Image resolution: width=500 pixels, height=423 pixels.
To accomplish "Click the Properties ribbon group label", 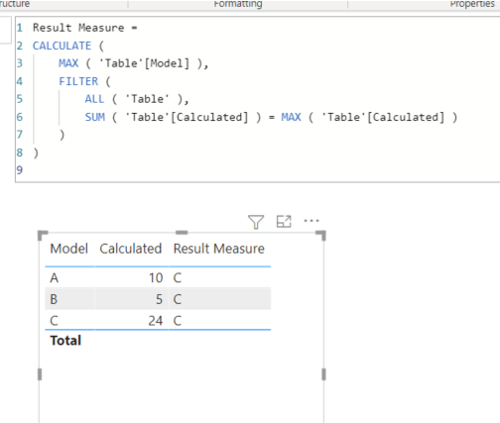I will 472,4.
